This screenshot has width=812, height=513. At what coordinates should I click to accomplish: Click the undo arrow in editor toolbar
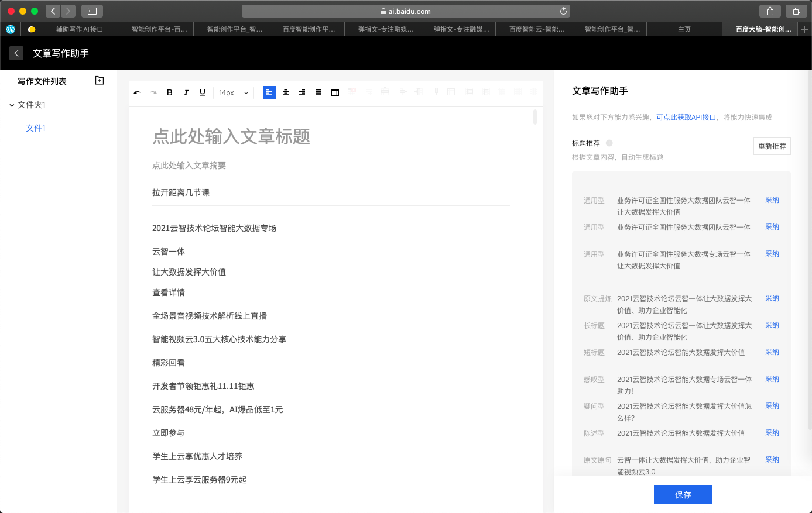point(137,92)
